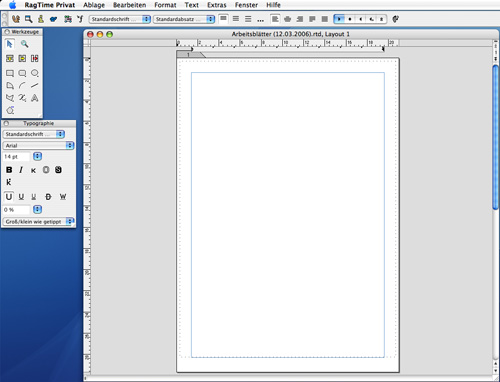Click the 0 % input field
This screenshot has width=500, height=382.
[x=17, y=209]
